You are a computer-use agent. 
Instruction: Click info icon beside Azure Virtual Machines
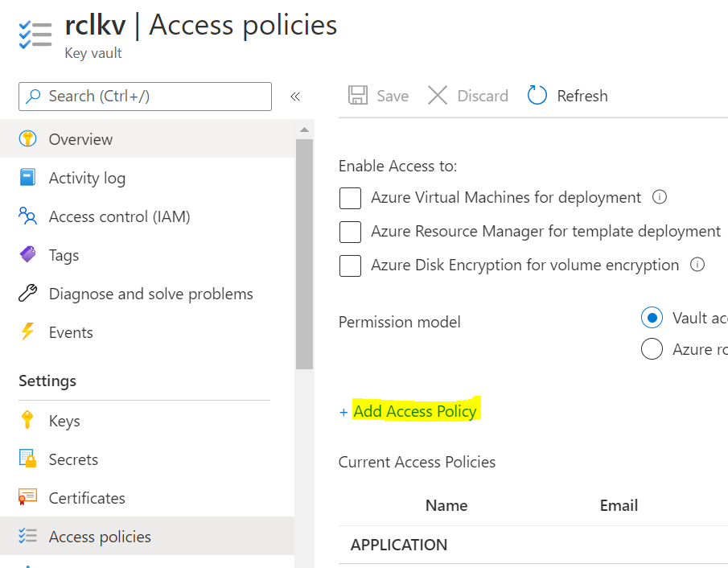tap(660, 197)
